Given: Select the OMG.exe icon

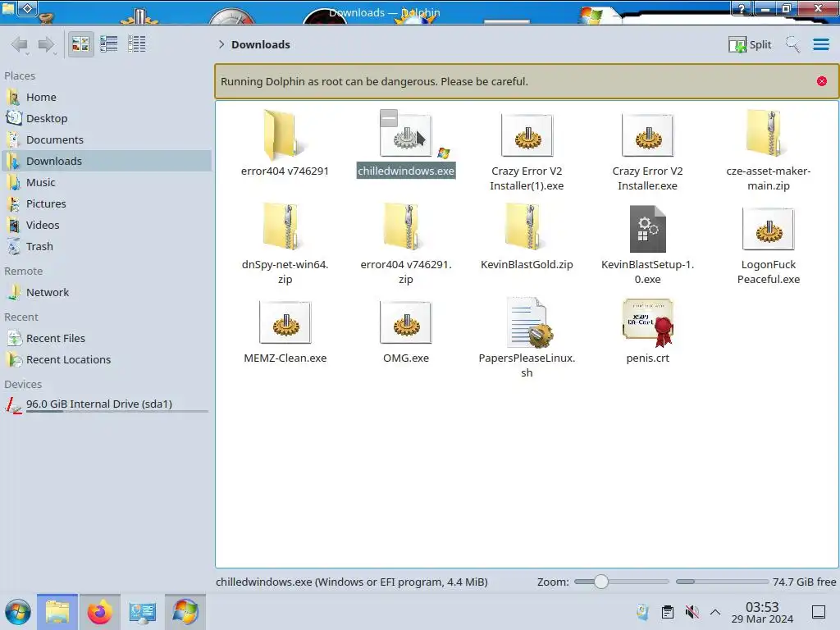Looking at the screenshot, I should click(x=405, y=322).
